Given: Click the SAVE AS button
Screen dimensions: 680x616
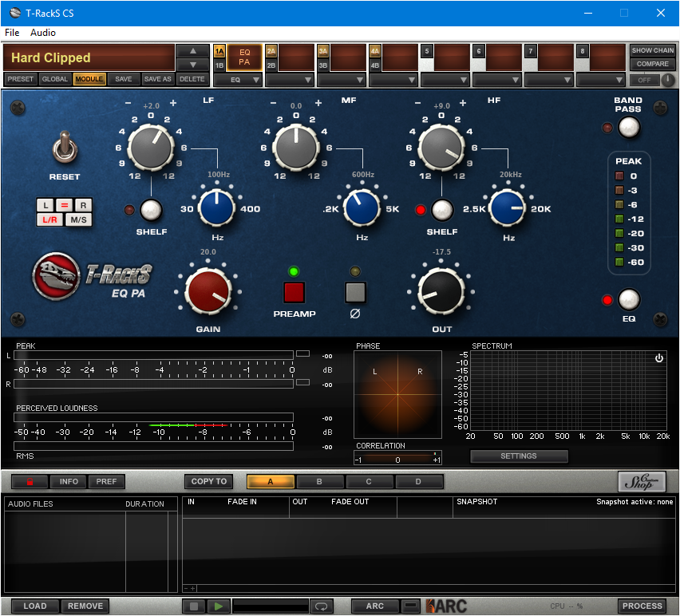Looking at the screenshot, I should point(158,79).
